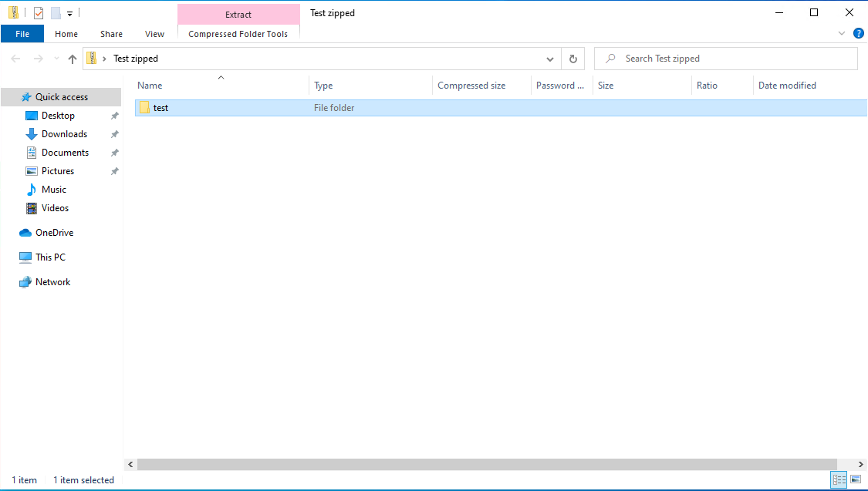Image resolution: width=868 pixels, height=491 pixels.
Task: Click the pink Extract button
Action: pos(238,14)
